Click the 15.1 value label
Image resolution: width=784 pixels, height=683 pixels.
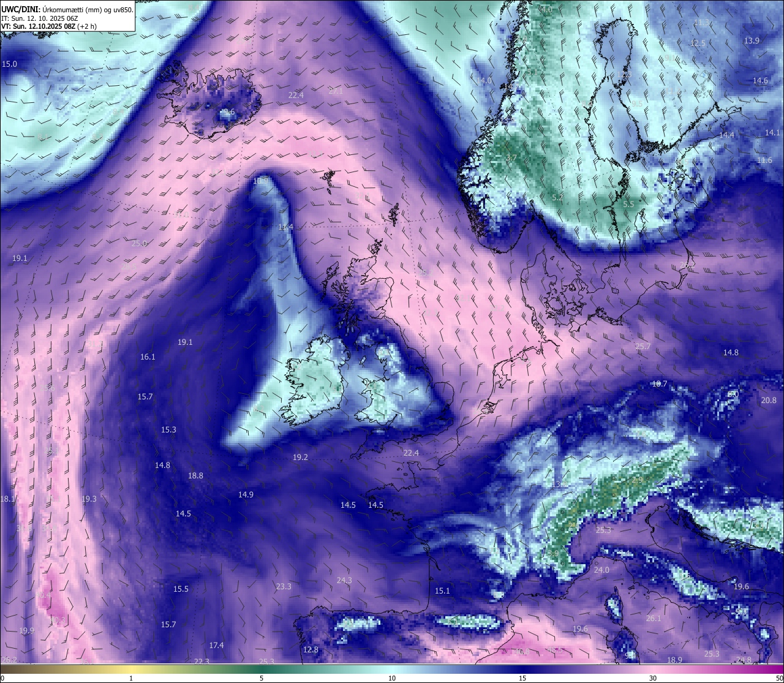(442, 591)
